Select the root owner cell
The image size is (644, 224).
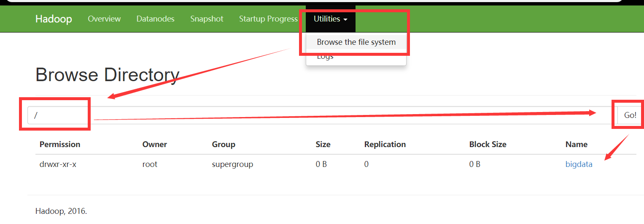pos(150,164)
